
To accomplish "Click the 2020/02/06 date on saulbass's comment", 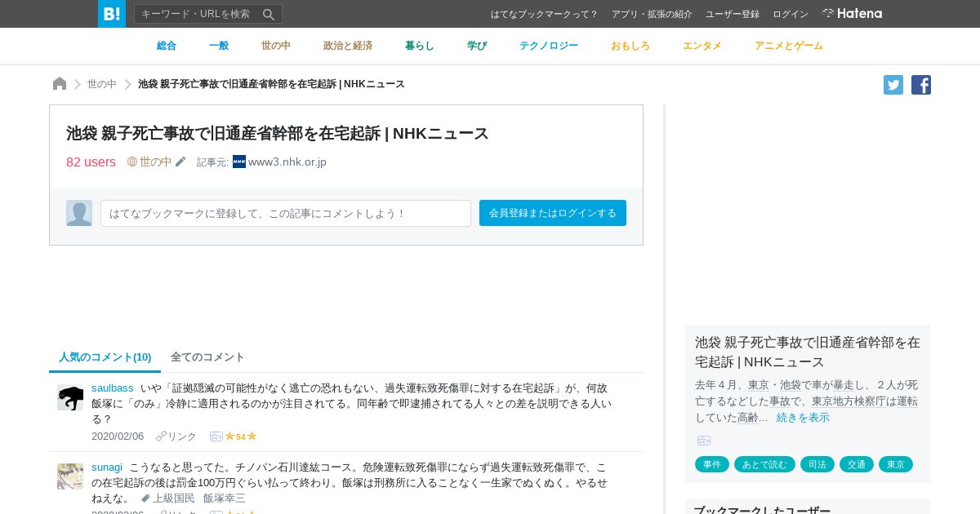I will 118,436.
